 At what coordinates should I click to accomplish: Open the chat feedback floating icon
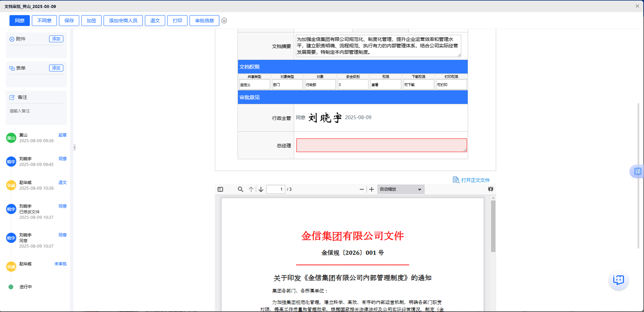click(618, 280)
